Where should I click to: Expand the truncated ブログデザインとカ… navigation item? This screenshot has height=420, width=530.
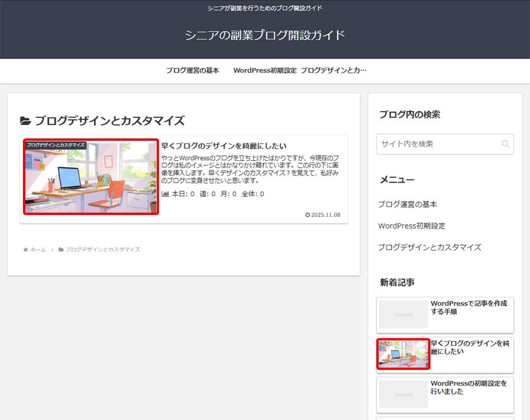[x=334, y=70]
